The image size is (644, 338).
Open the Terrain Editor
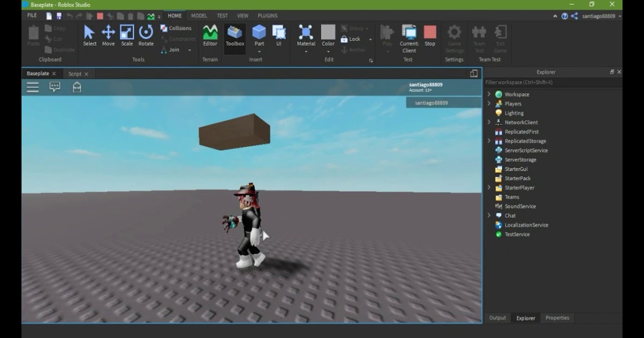tap(210, 36)
